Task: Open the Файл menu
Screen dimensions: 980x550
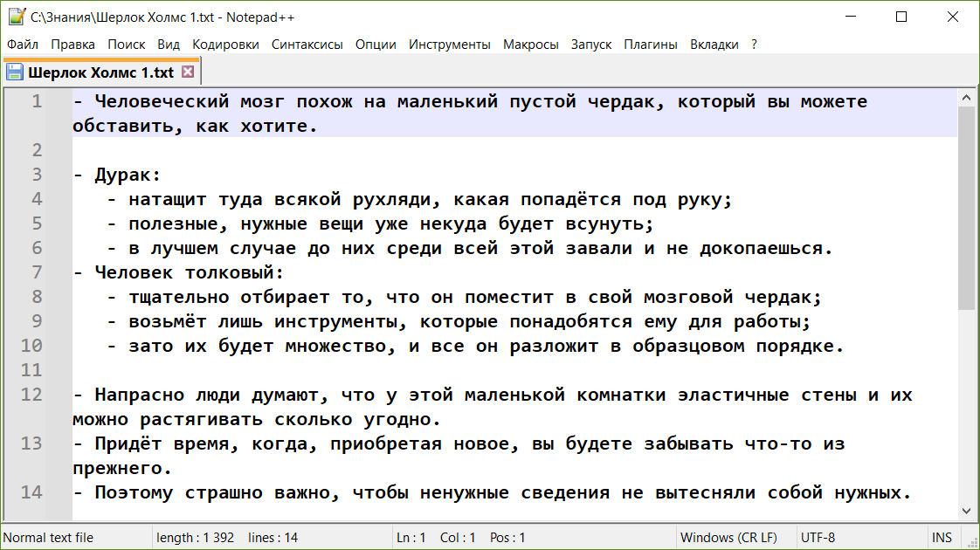Action: [x=22, y=44]
